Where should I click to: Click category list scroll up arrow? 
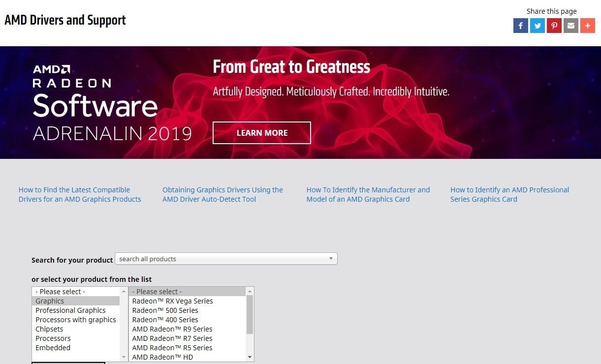pyautogui.click(x=124, y=291)
